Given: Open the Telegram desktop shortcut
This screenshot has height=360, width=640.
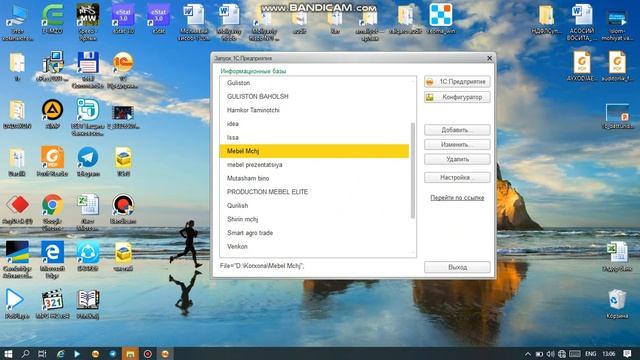Looking at the screenshot, I should click(x=88, y=161).
